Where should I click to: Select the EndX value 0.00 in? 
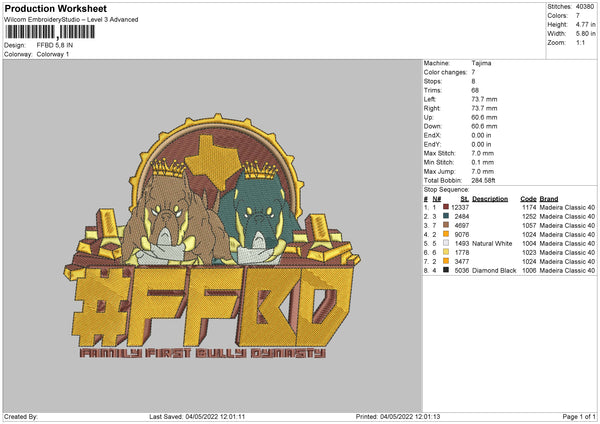tap(481, 135)
